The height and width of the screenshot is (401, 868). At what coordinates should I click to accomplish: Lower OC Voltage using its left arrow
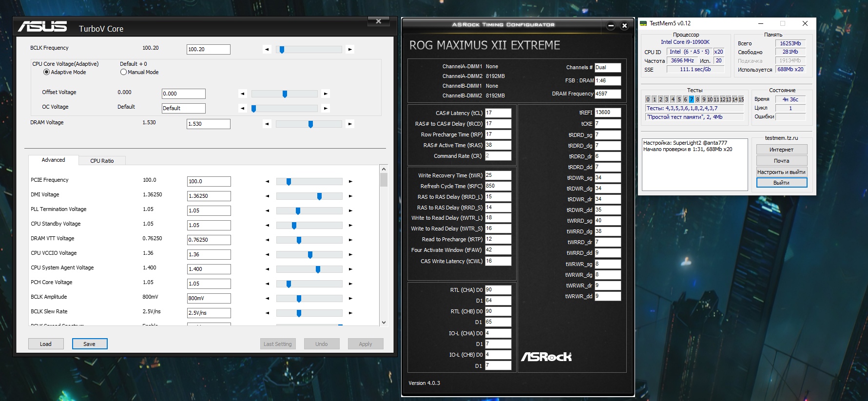[x=243, y=108]
